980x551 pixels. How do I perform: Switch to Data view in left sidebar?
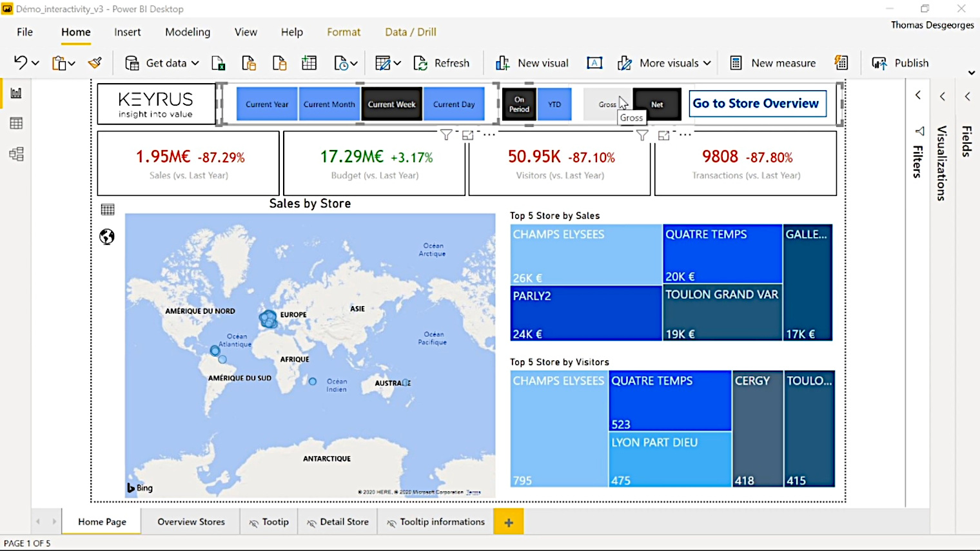tap(16, 124)
